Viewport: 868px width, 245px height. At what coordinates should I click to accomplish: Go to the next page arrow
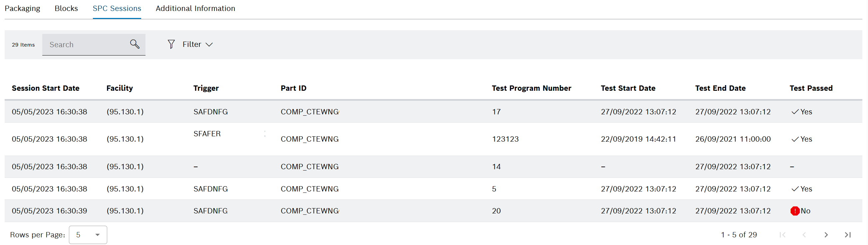pyautogui.click(x=826, y=235)
